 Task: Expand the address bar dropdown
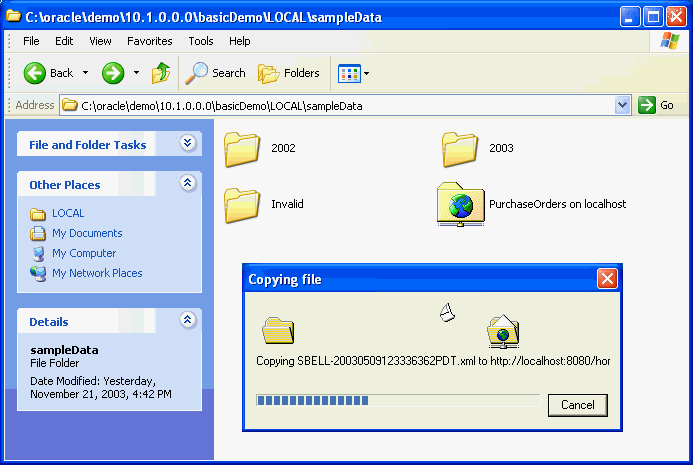[x=623, y=105]
